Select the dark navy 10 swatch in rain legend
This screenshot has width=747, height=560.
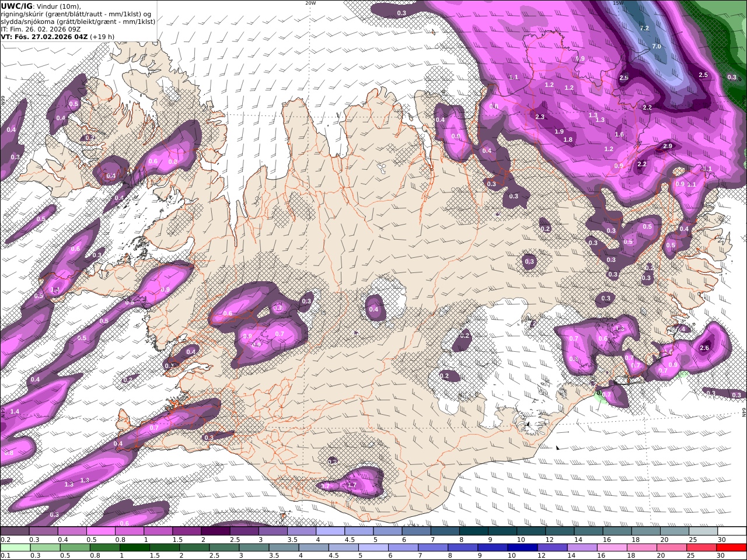click(x=521, y=547)
